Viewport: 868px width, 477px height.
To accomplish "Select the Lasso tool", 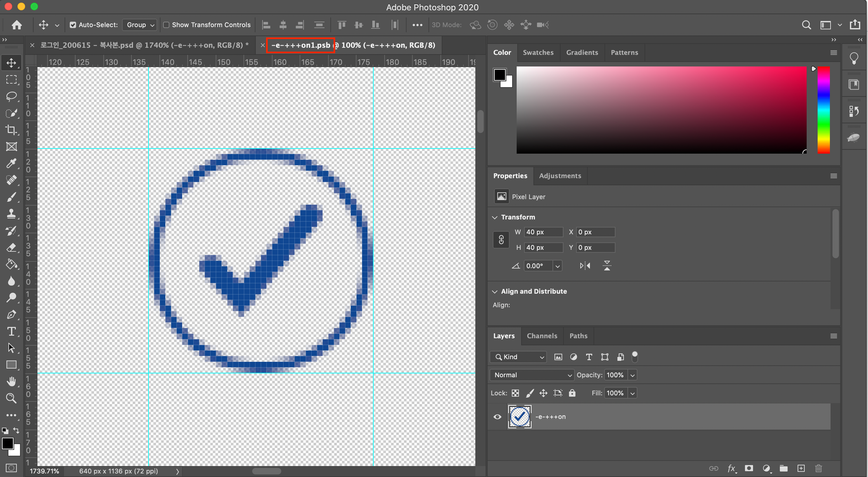I will pyautogui.click(x=11, y=97).
